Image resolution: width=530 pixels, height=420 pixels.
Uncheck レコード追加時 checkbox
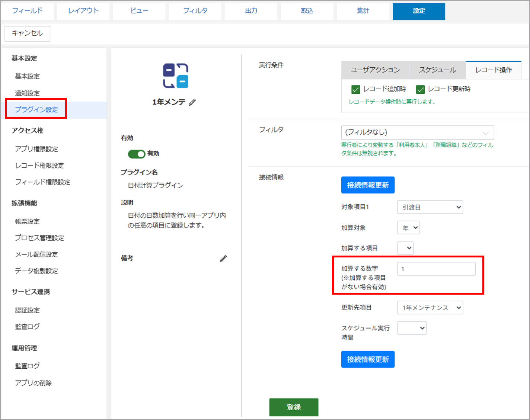click(x=355, y=89)
